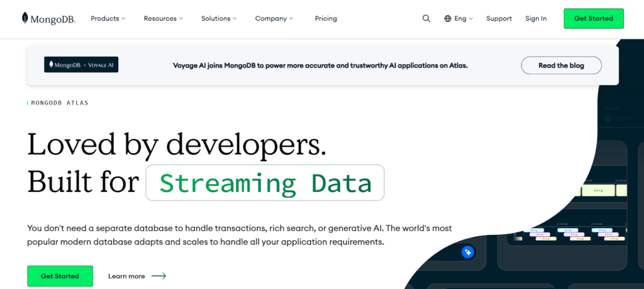Click the arrow next to Learn more
This screenshot has height=289, width=644.
pos(159,276)
